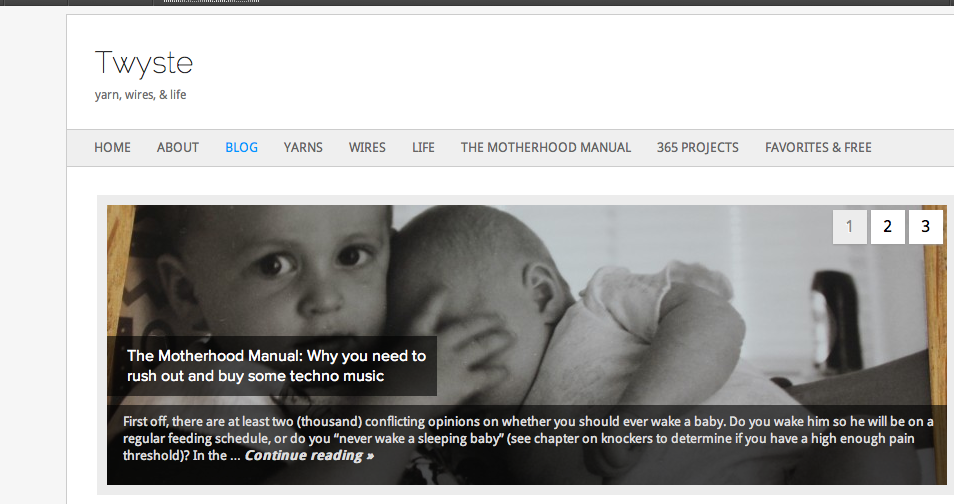Image resolution: width=954 pixels, height=504 pixels.
Task: Open the LIFE category
Action: tap(423, 147)
